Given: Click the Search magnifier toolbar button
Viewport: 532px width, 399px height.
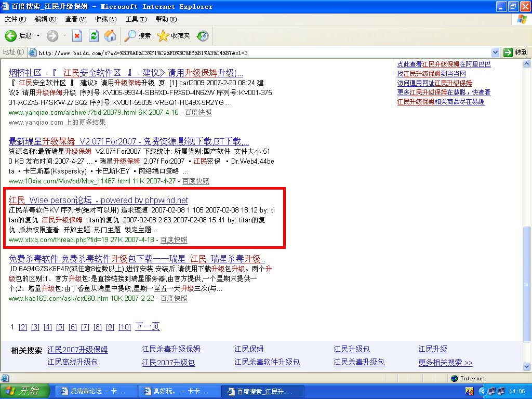Looking at the screenshot, I should 137,36.
